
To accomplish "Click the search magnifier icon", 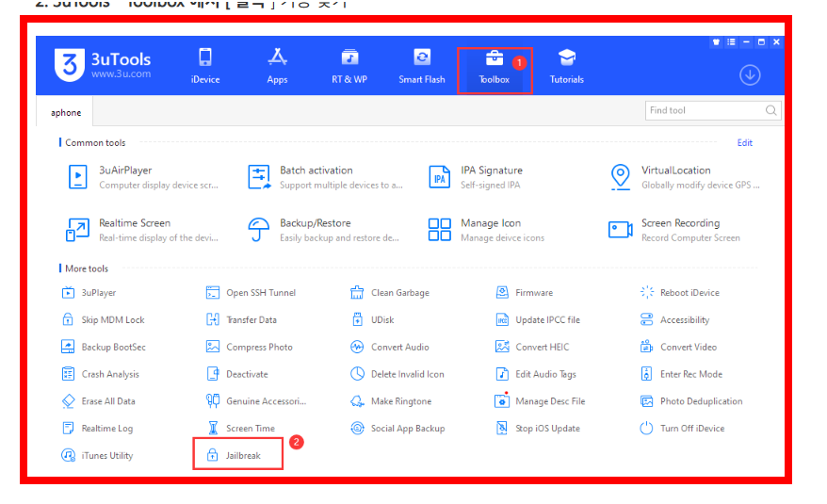I will point(770,110).
